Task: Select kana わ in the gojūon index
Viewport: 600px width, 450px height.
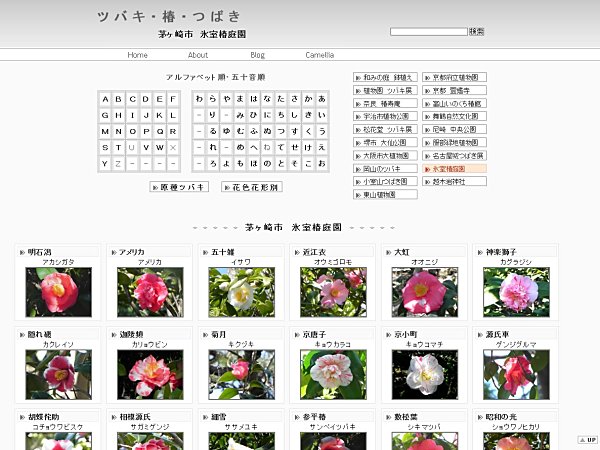Action: click(199, 99)
